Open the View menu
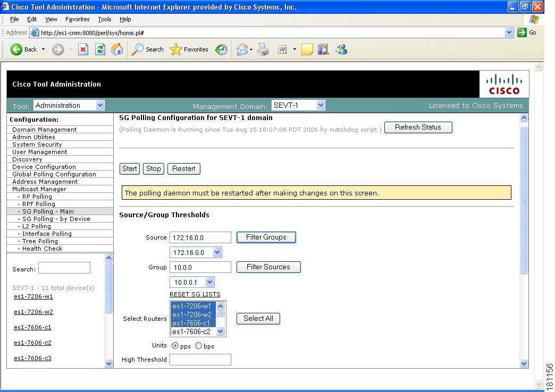This screenshot has width=555, height=392. [51, 19]
